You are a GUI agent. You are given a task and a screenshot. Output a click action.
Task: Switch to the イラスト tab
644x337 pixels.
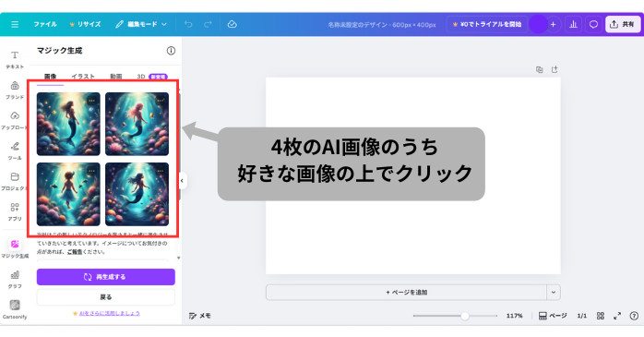click(83, 77)
